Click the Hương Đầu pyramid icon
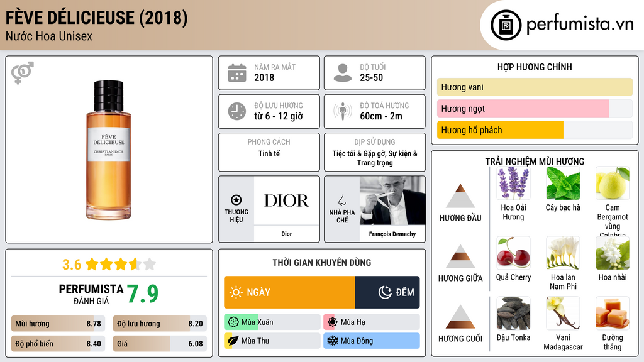The width and height of the screenshot is (644, 362). pyautogui.click(x=460, y=197)
